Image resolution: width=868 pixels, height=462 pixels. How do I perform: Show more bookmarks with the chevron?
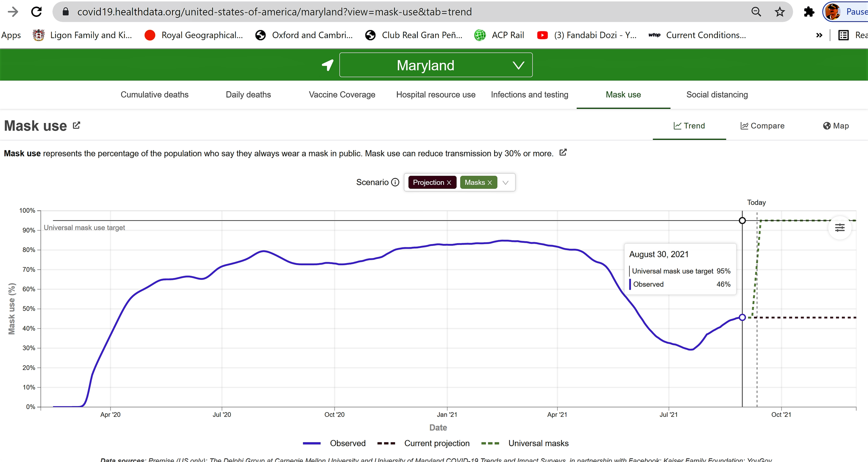tap(819, 35)
